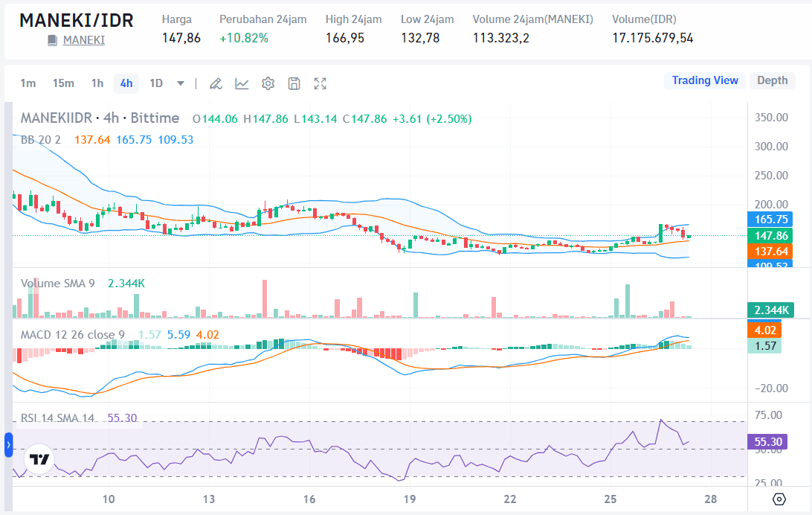Open the BB 20 2 indicator legend
812x515 pixels.
tap(41, 139)
